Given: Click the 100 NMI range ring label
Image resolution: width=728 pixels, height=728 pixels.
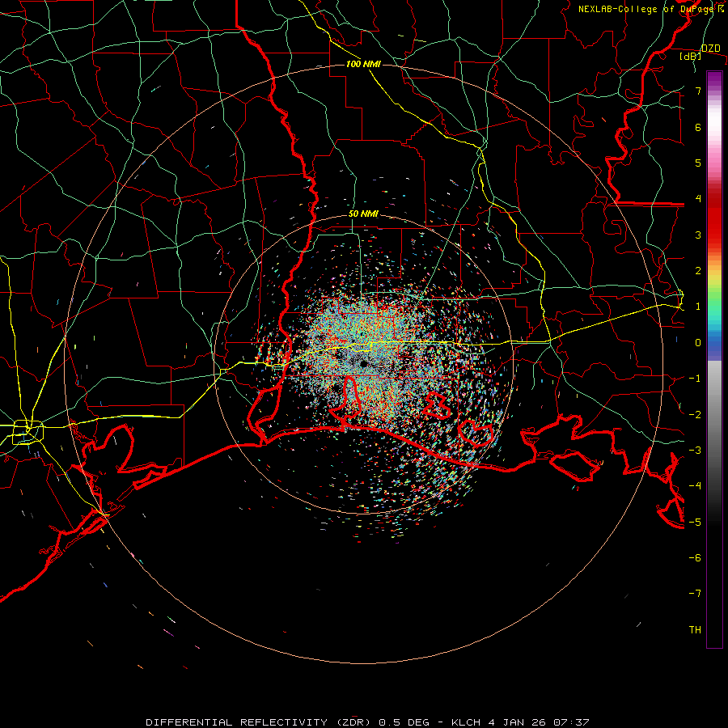Looking at the screenshot, I should click(363, 64).
